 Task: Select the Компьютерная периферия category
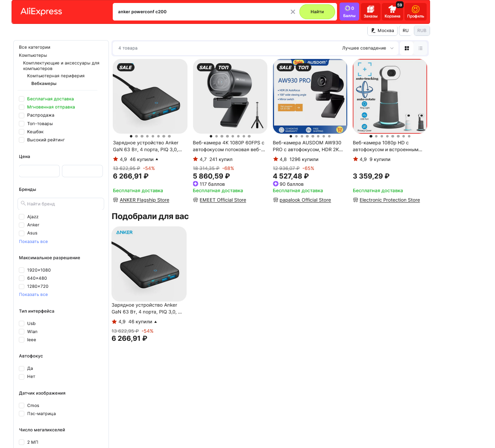pos(56,76)
